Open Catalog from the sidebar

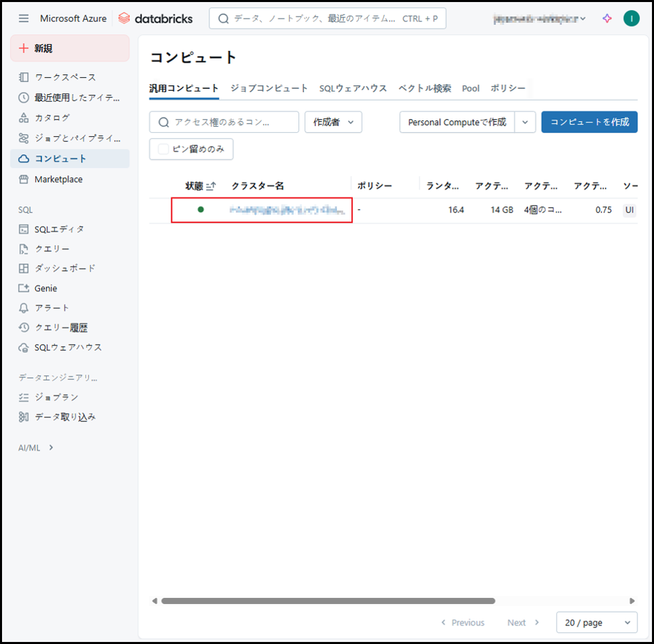coord(52,118)
